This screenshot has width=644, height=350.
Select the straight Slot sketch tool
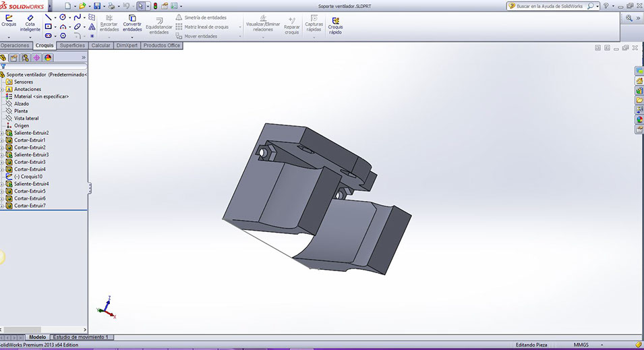point(48,36)
